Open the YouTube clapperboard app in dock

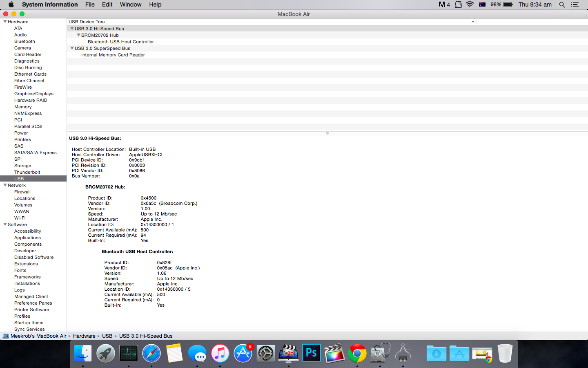tap(289, 353)
